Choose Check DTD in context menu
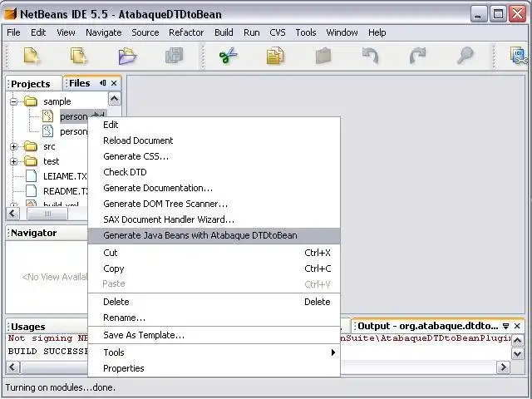The image size is (532, 399). (x=214, y=172)
